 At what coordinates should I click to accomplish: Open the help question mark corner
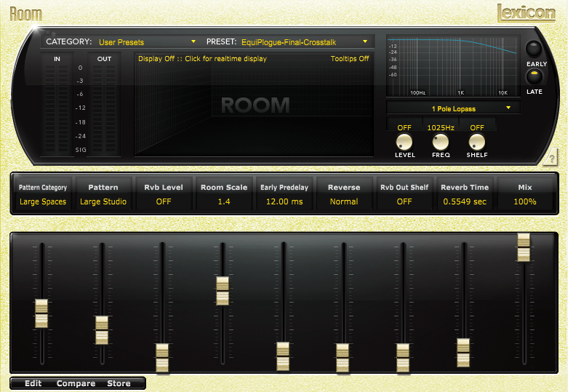click(x=551, y=158)
